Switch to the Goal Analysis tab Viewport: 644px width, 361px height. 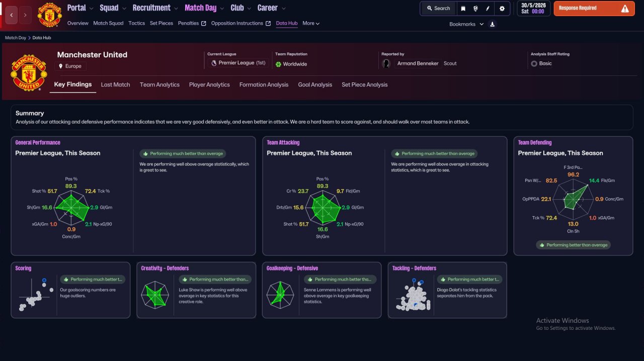(315, 85)
